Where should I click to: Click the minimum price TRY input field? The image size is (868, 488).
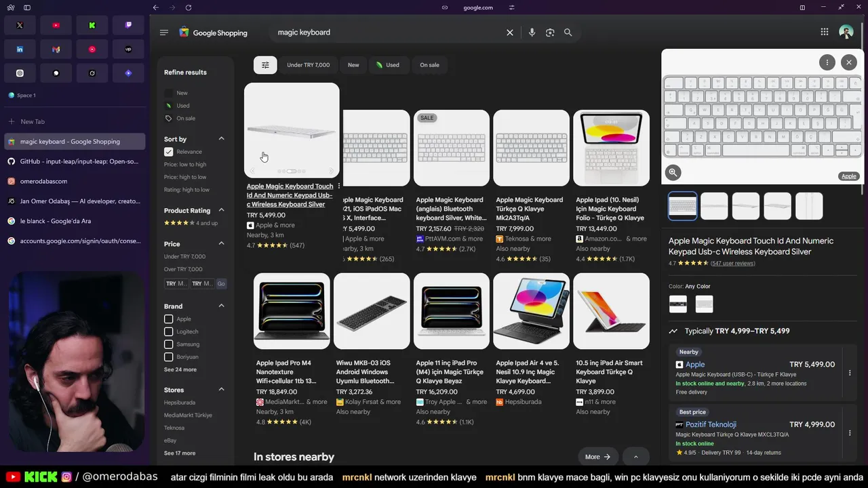pyautogui.click(x=176, y=283)
